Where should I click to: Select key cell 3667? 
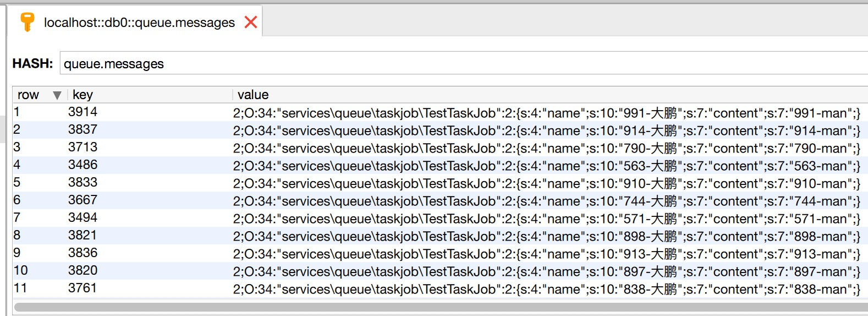tap(83, 200)
